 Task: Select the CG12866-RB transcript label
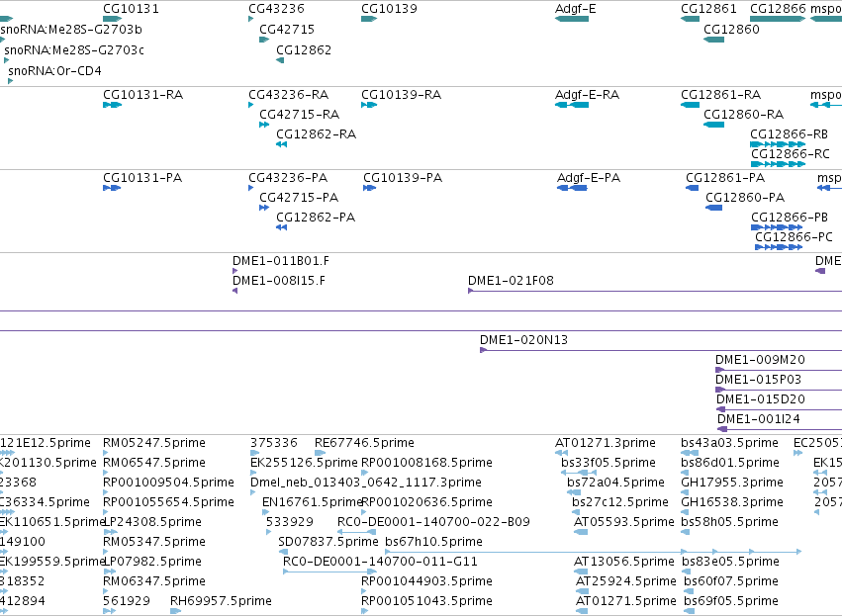[x=789, y=134]
